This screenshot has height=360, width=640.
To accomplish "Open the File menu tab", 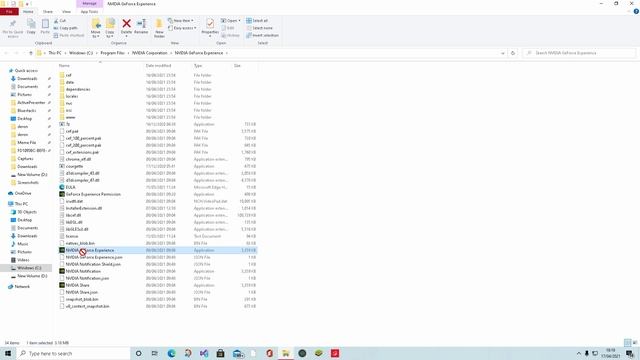I will 9,11.
